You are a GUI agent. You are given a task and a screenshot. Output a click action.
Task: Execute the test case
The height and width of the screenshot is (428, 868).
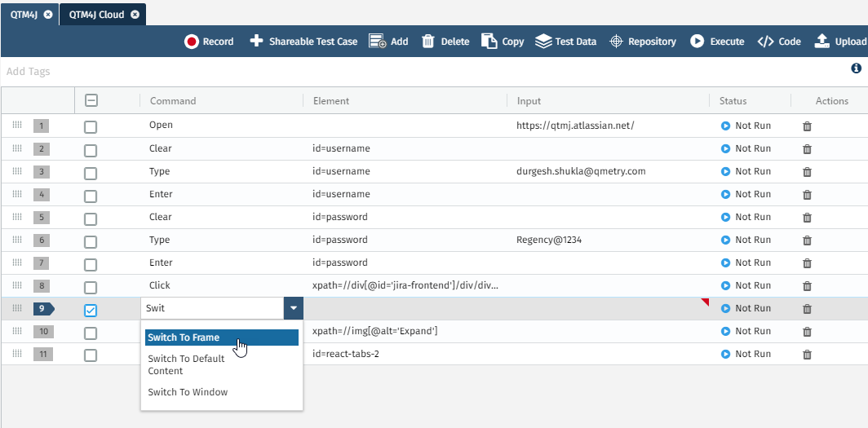click(x=717, y=42)
